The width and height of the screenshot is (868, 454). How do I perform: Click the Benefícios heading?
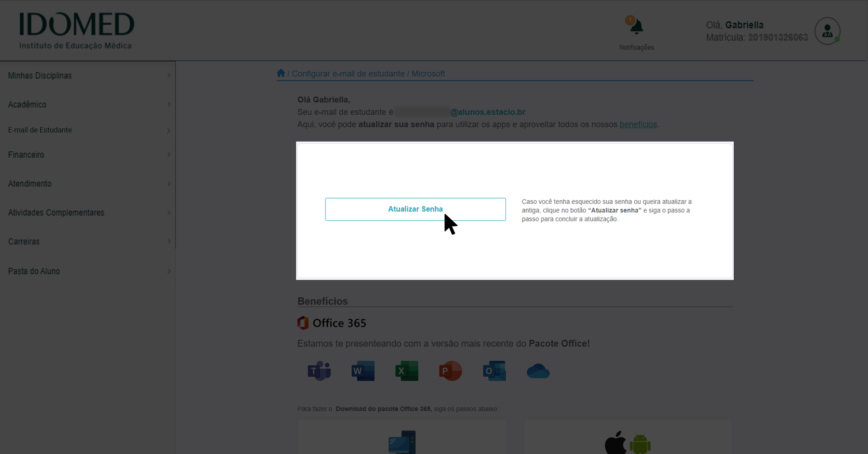point(323,301)
